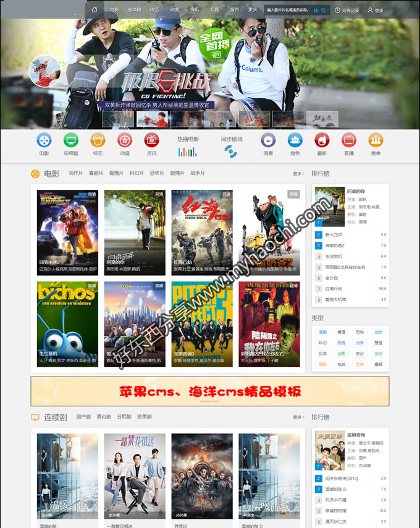The height and width of the screenshot is (528, 420).
Task: Filter series by 欧美剧
Action: [145, 417]
